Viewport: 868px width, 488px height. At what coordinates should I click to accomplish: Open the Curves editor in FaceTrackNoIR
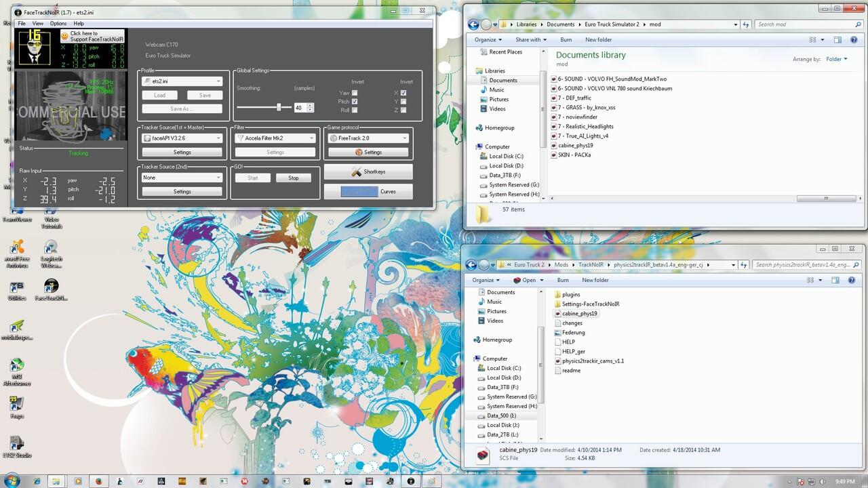(389, 192)
